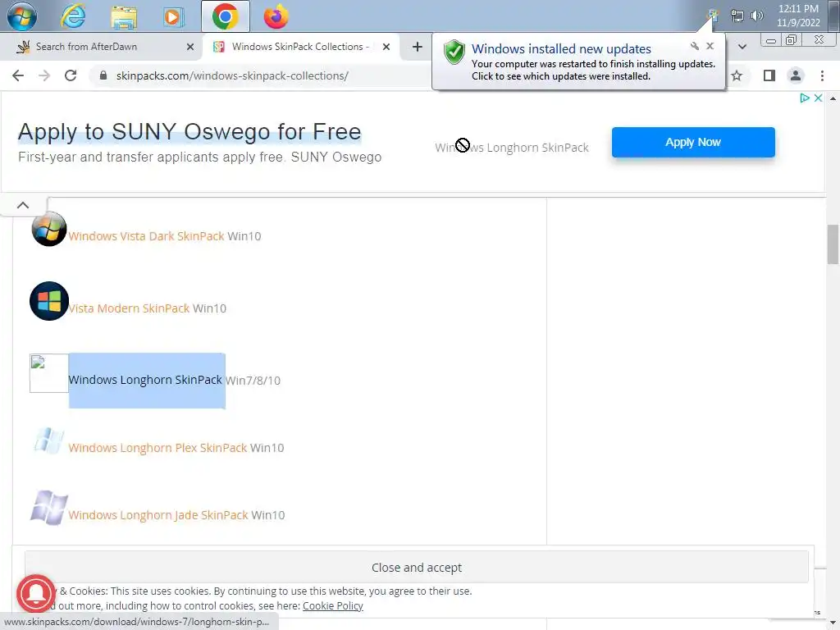Click the Windows installed new updates notification title
Screen dimensions: 840x630
pyautogui.click(x=561, y=48)
